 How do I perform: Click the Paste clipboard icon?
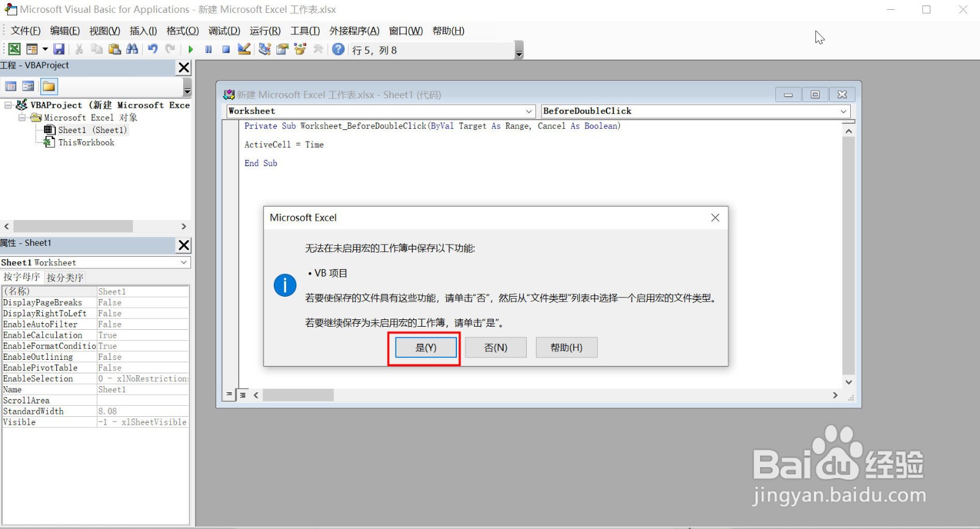coord(114,49)
